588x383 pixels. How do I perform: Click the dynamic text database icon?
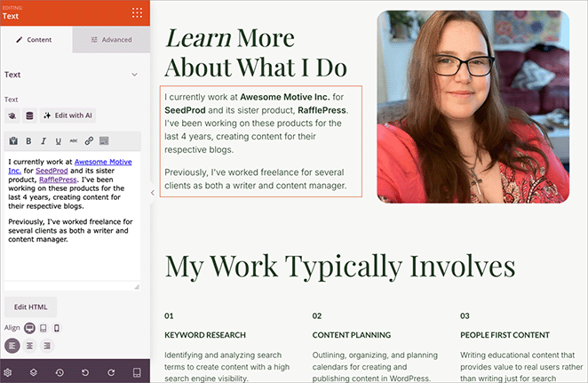pos(29,116)
